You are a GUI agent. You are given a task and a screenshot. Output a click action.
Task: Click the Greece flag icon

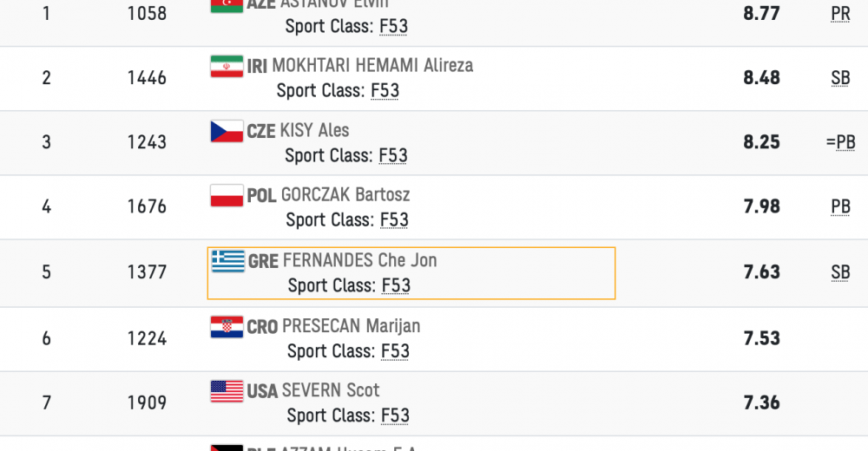[x=229, y=260]
